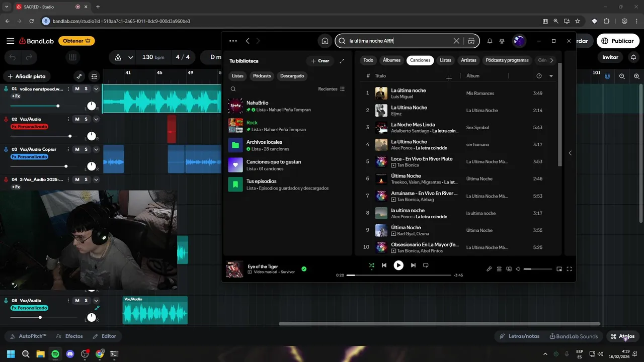Click Spotify home icon
Image resolution: width=644 pixels, height=362 pixels.
(x=325, y=41)
